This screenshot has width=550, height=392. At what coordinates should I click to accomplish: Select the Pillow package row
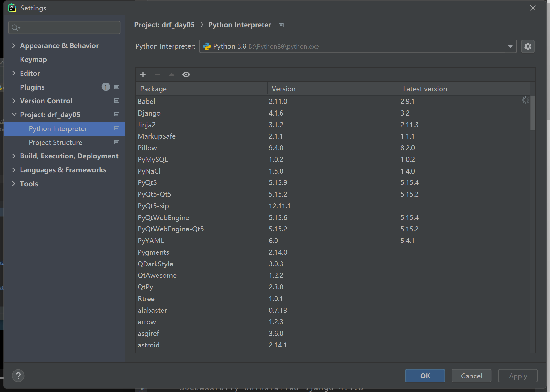[333, 148]
